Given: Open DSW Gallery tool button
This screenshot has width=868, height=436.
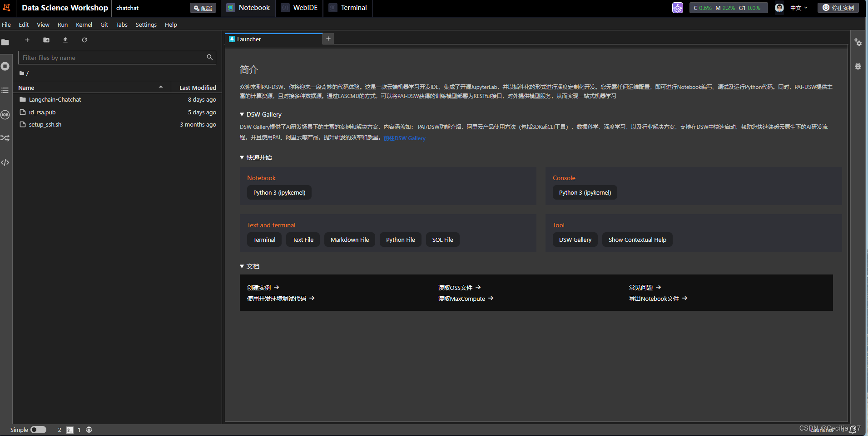Looking at the screenshot, I should tap(575, 240).
